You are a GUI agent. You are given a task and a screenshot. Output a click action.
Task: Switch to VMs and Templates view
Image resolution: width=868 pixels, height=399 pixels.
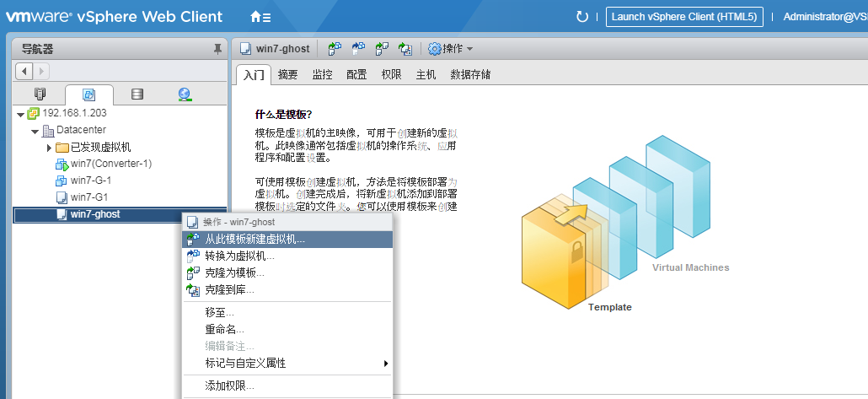88,94
